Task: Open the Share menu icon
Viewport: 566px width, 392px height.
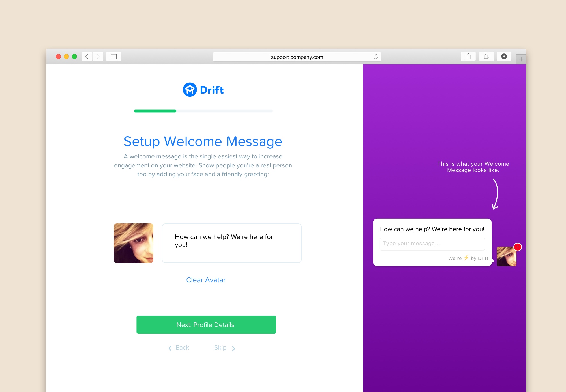Action: [468, 56]
